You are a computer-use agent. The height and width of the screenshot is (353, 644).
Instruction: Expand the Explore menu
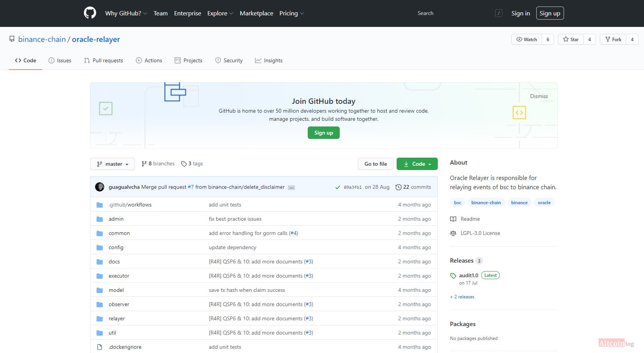220,13
